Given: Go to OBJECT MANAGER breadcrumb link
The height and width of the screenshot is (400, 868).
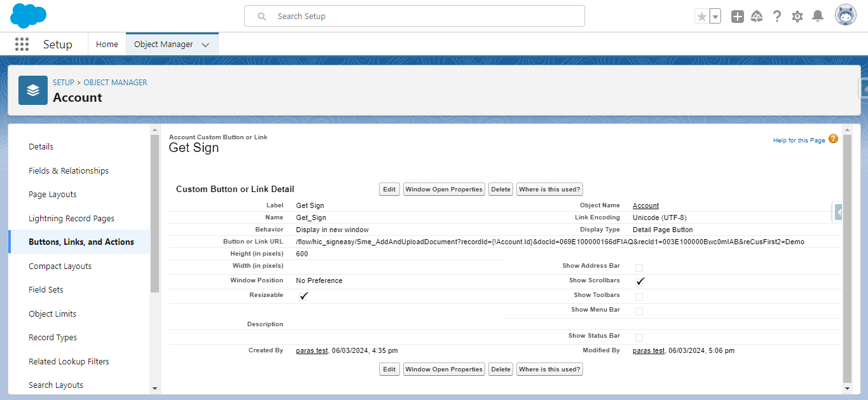Looking at the screenshot, I should pyautogui.click(x=115, y=83).
